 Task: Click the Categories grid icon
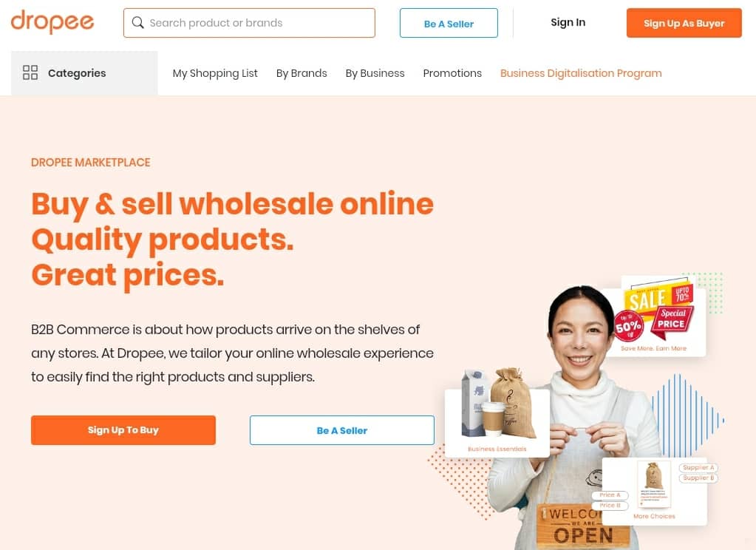[30, 73]
